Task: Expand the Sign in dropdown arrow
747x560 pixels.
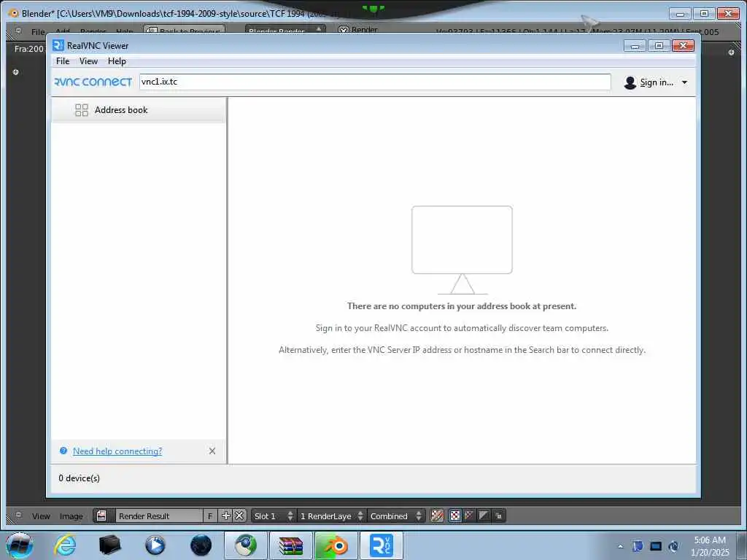Action: pos(684,82)
